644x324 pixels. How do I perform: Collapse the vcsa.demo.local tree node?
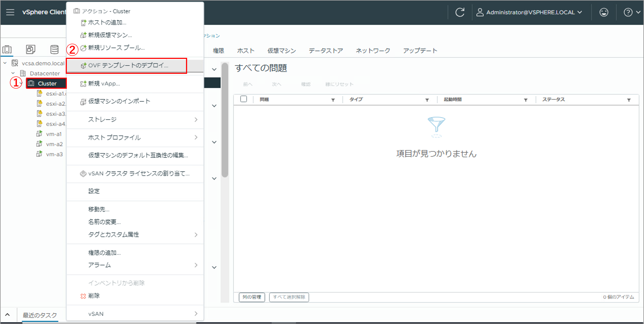tap(5, 63)
